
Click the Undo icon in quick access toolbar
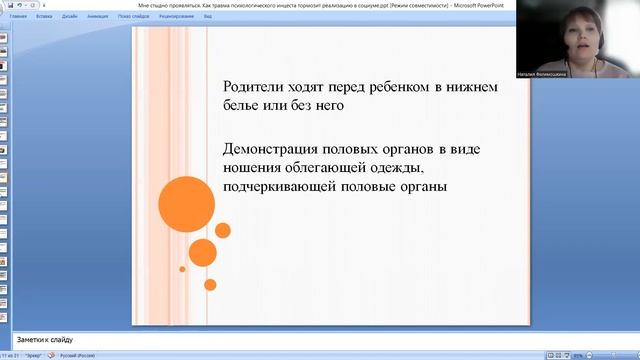[x=19, y=5]
